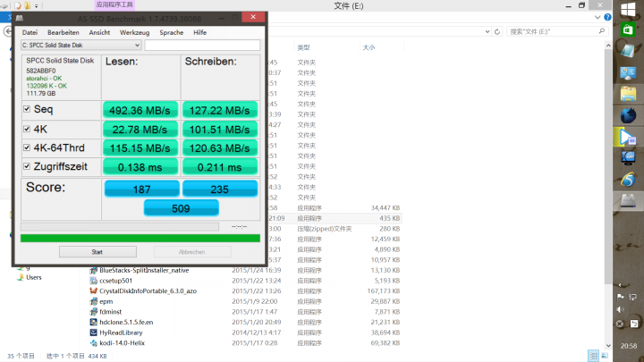Select the Users folder in tree

click(x=34, y=277)
